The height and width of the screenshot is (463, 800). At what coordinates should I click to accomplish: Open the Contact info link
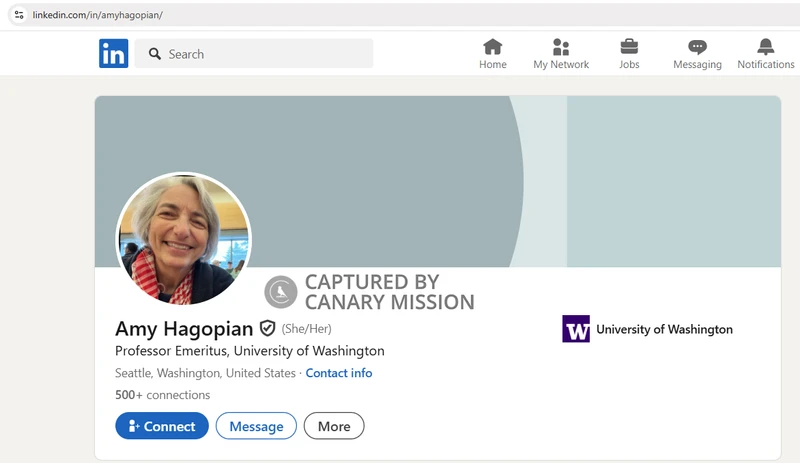coord(339,373)
